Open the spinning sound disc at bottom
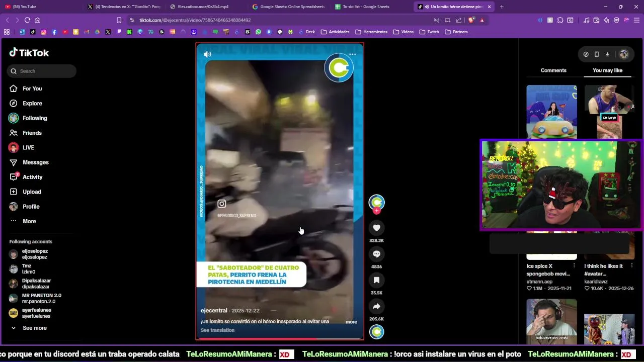 click(376, 332)
